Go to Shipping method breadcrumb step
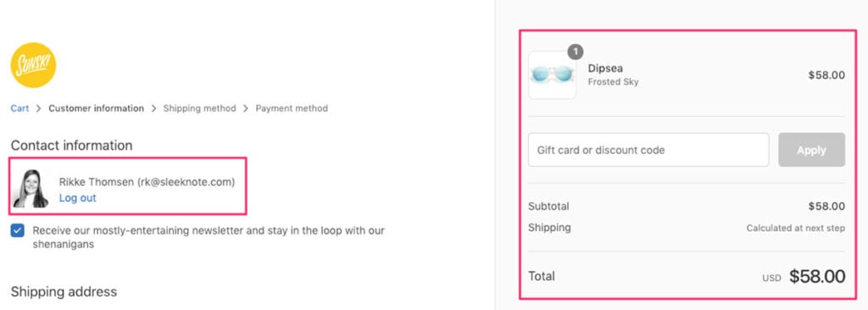Viewport: 868px width, 310px height. (x=199, y=108)
